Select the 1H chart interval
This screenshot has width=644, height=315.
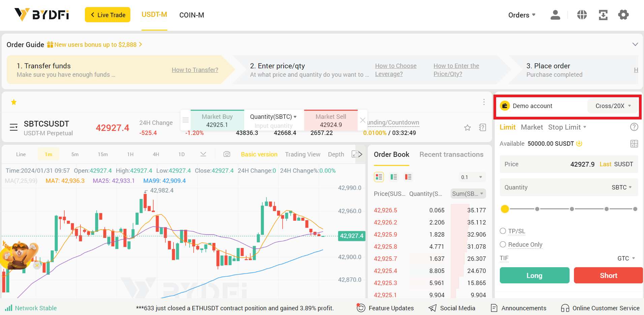point(130,154)
